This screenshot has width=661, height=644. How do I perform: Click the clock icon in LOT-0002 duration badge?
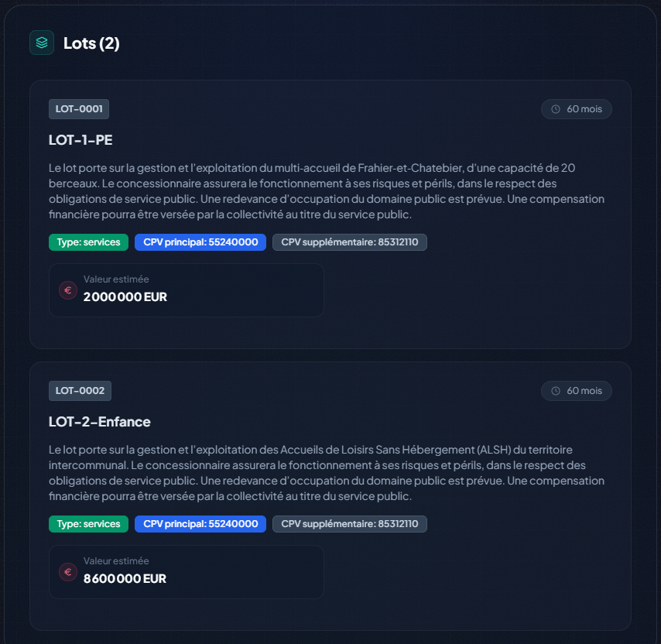pyautogui.click(x=556, y=391)
